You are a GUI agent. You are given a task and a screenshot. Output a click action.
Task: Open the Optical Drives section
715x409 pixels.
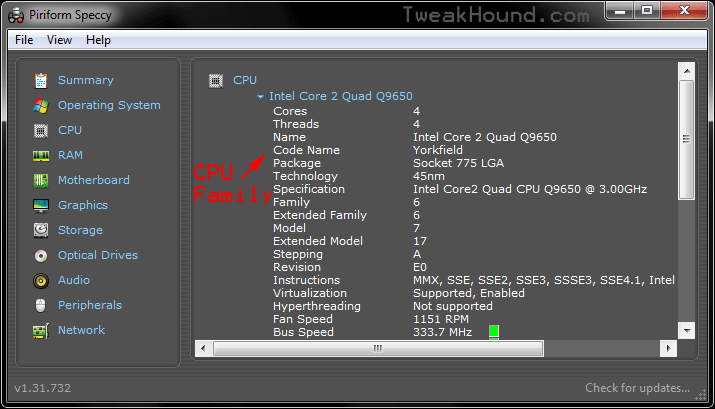coord(98,255)
